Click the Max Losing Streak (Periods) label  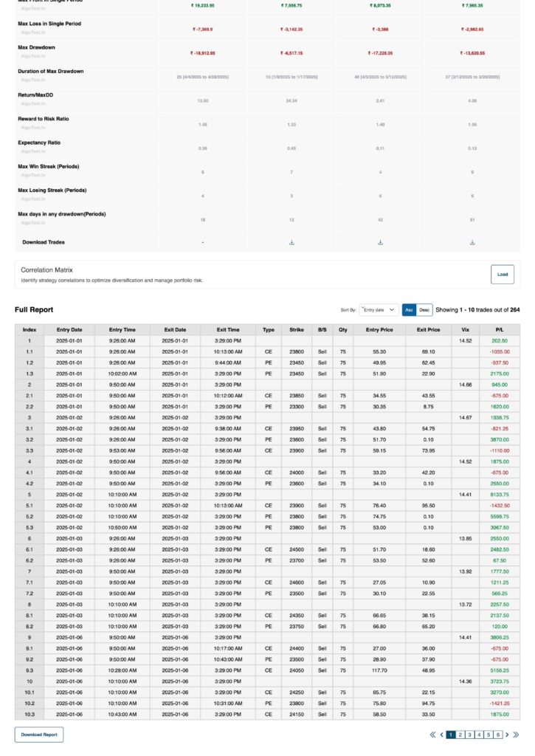[52, 190]
